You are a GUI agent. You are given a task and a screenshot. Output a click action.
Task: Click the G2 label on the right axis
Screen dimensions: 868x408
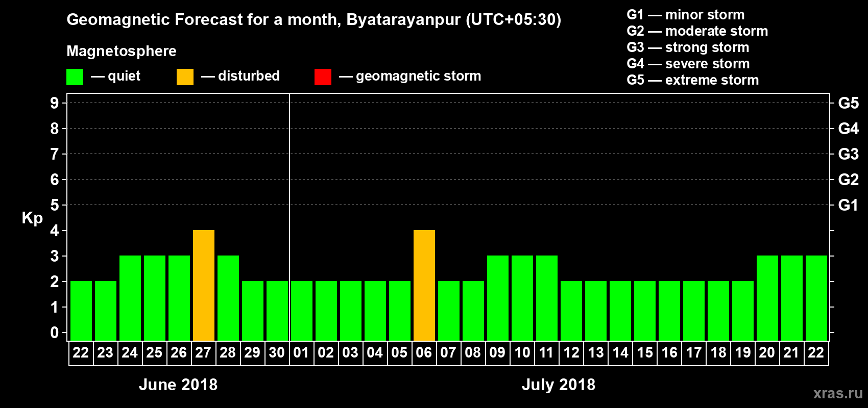pos(849,180)
